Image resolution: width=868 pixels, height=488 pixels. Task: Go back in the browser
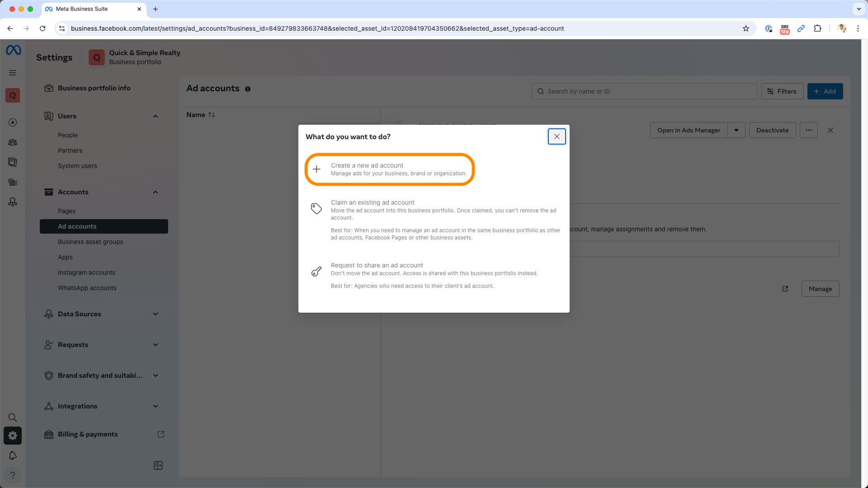[x=10, y=28]
